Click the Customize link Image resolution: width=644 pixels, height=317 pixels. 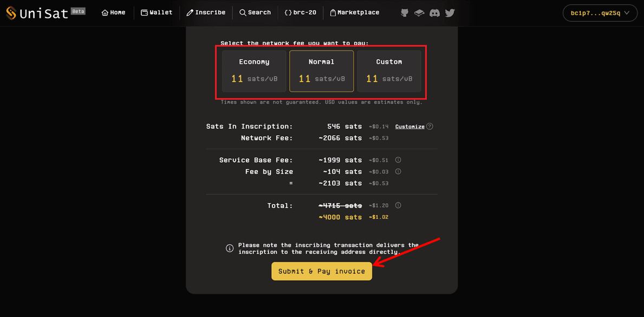coord(409,126)
